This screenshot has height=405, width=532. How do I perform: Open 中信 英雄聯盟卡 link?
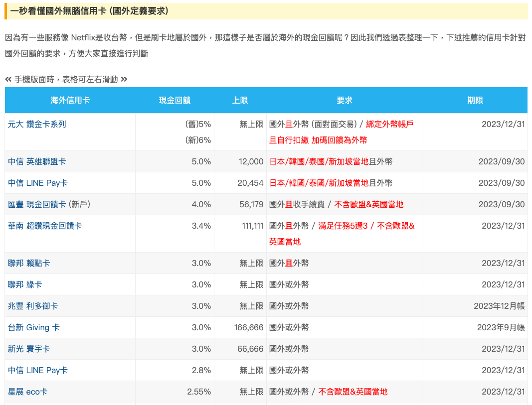tap(36, 161)
